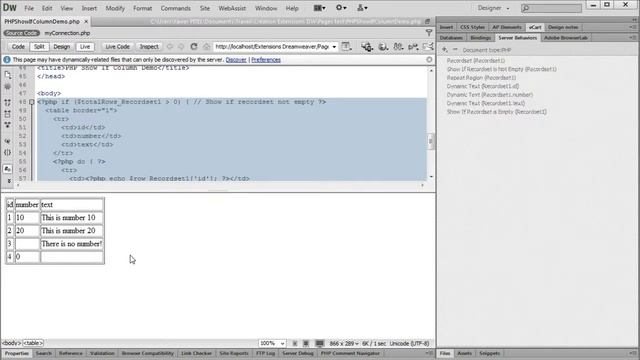
Task: Open the Live view options icon
Action: [347, 47]
